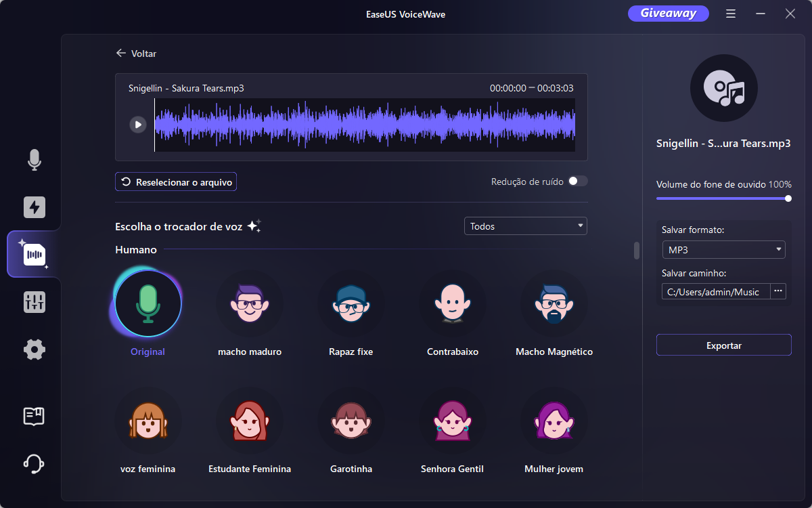This screenshot has width=812, height=508.
Task: Click the Reselecionar o arquivo button
Action: [175, 182]
